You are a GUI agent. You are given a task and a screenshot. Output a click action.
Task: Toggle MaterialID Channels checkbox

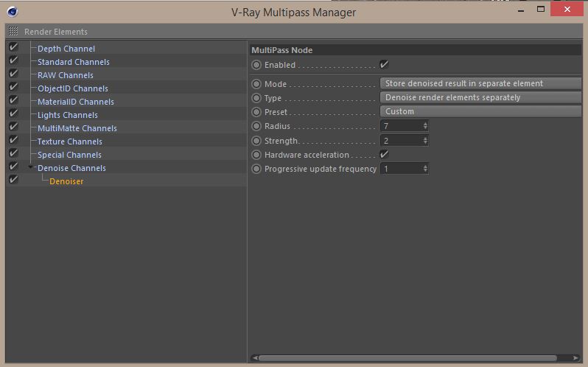[x=13, y=100]
